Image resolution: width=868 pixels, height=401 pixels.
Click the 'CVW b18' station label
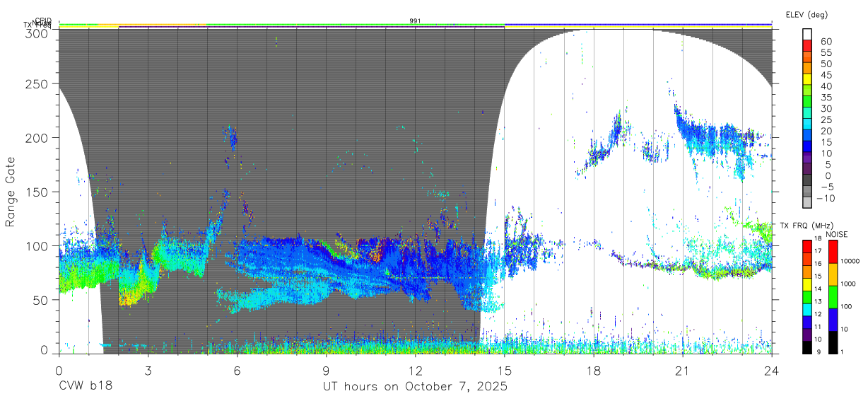[x=86, y=387]
